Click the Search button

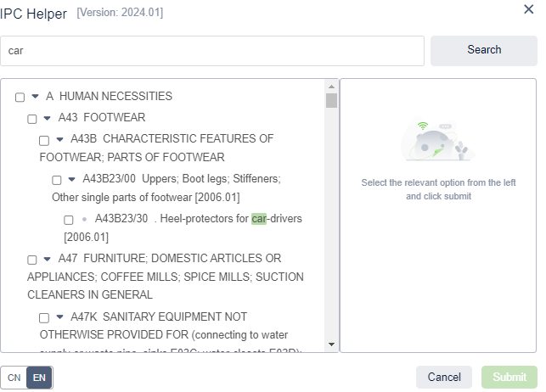click(x=483, y=50)
